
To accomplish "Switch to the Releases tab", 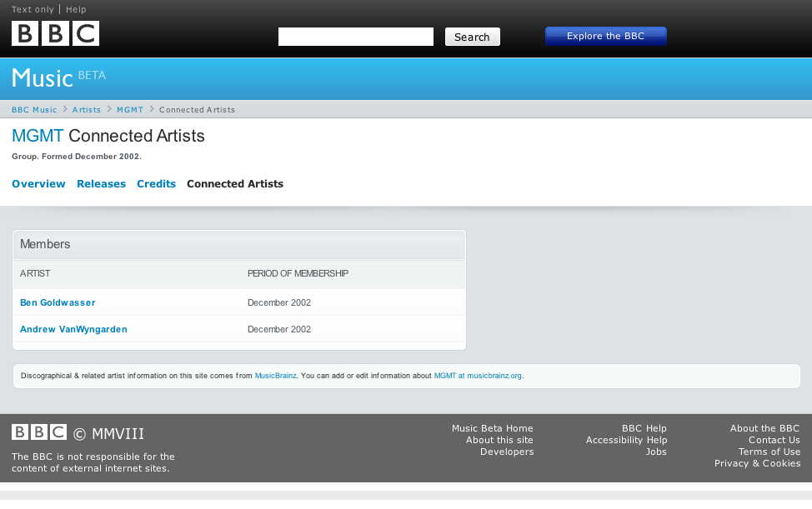I will 102,183.
